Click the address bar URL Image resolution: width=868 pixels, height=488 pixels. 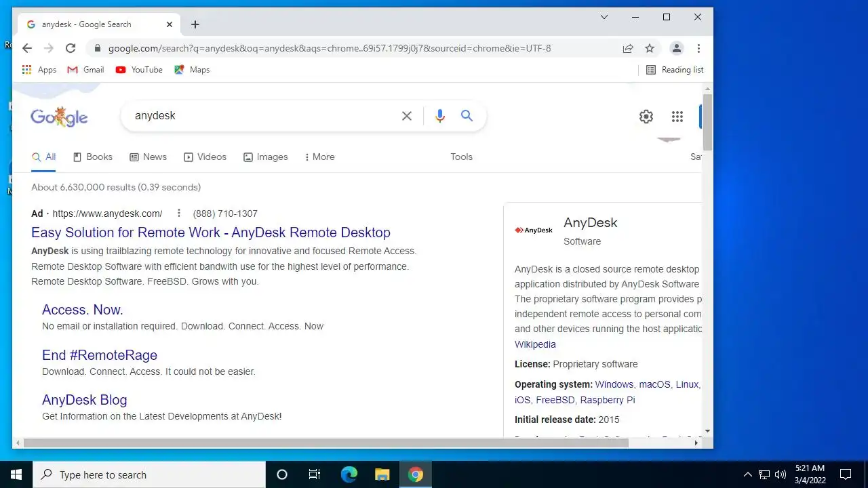(x=330, y=48)
